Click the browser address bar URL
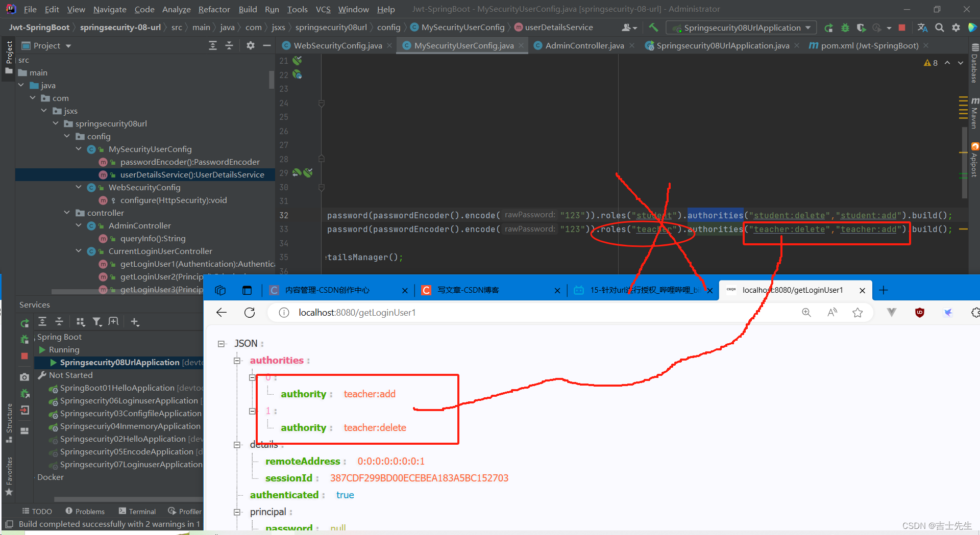 357,312
